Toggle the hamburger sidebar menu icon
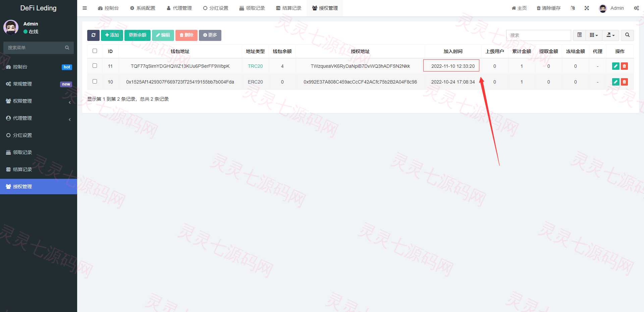 pos(85,8)
